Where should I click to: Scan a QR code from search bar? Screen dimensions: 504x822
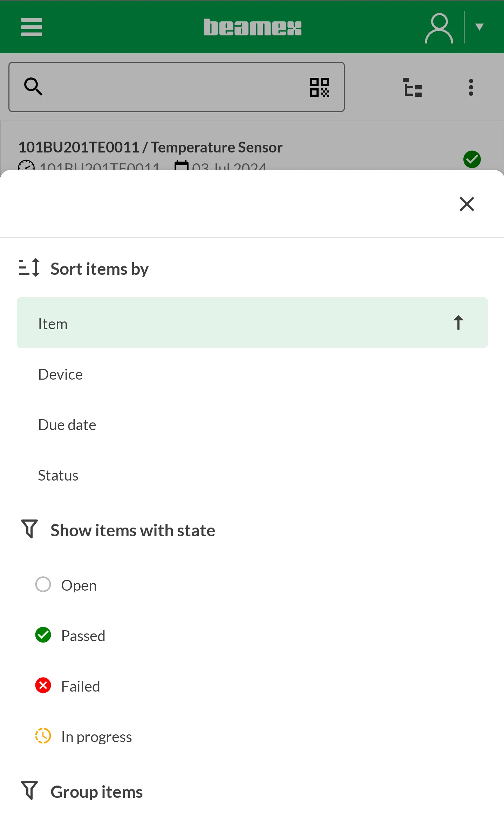[x=319, y=87]
